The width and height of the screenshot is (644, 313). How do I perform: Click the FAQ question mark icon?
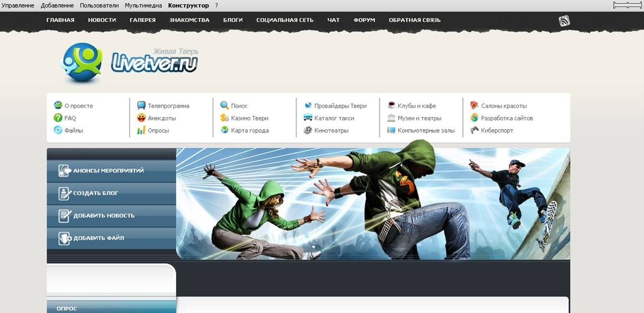pyautogui.click(x=58, y=118)
